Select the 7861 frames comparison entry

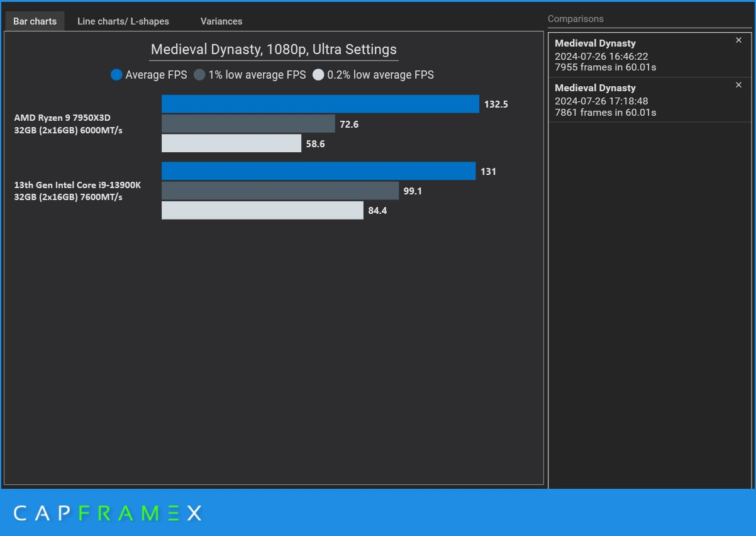click(x=650, y=100)
